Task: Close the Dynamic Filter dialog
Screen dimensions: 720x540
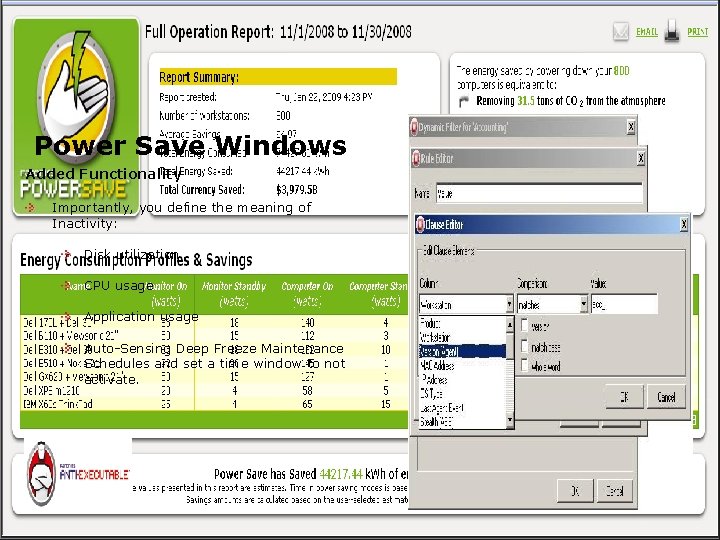Action: (x=631, y=127)
